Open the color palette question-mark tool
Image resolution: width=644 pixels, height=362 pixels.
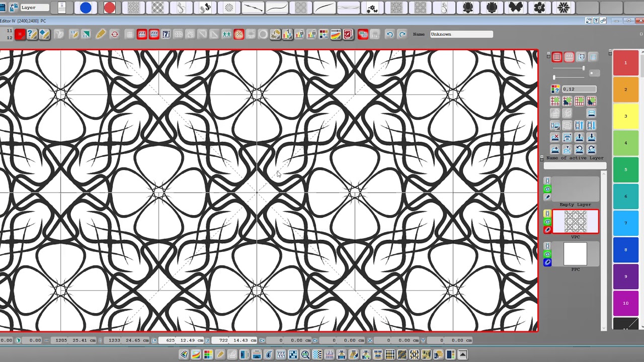[x=555, y=88]
